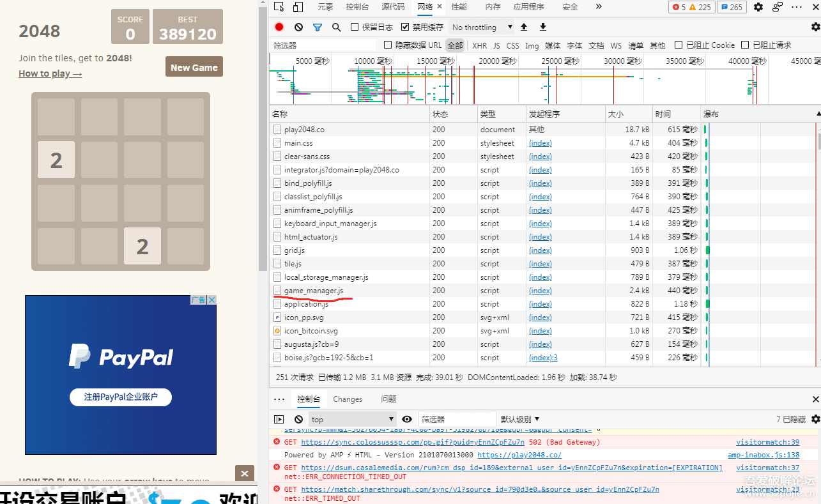Uncheck the 禁用缓存 checkbox
The height and width of the screenshot is (504, 821).
point(405,27)
